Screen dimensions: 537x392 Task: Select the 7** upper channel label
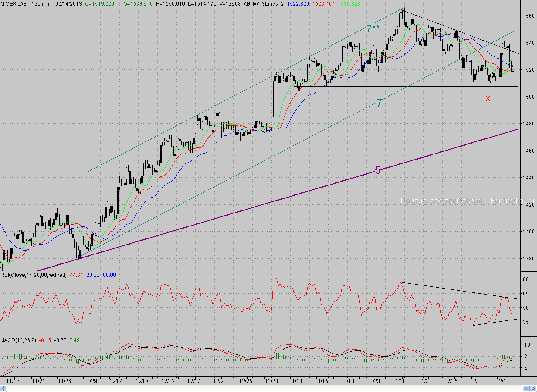373,29
